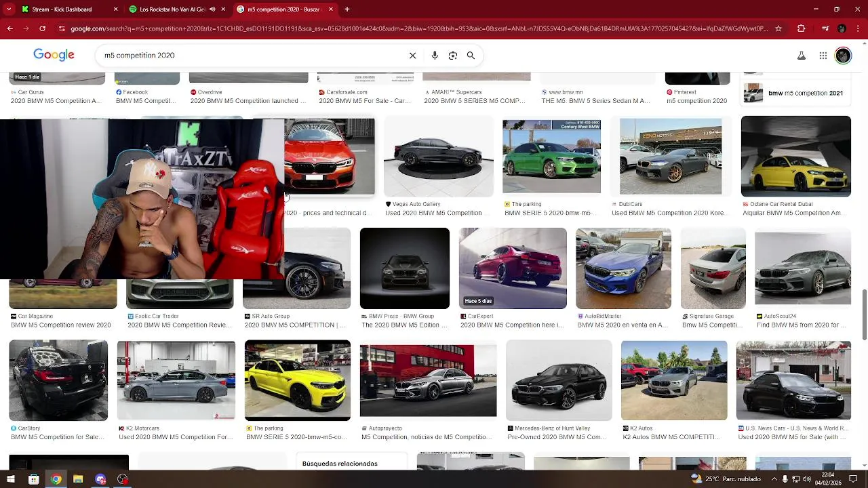
Task: Open the 25°C Parc. nublado weather widget
Action: pyautogui.click(x=727, y=479)
